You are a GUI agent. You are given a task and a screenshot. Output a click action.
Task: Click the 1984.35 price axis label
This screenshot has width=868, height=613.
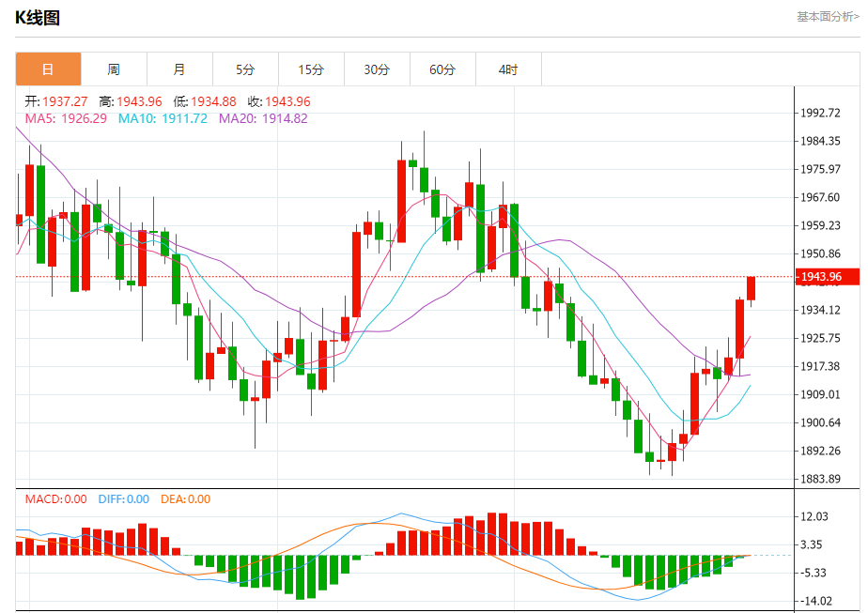tap(820, 141)
